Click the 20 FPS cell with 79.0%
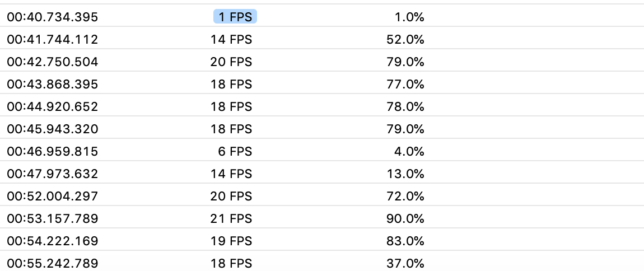644x271 pixels. click(231, 62)
